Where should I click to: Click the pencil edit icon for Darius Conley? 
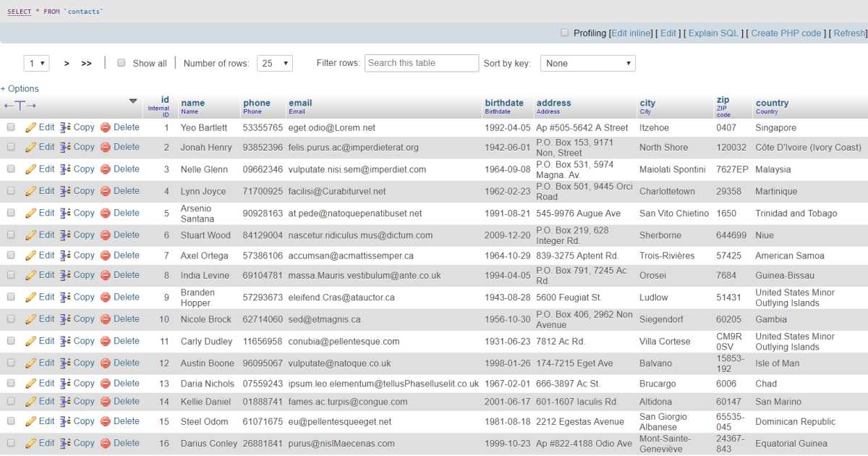(x=30, y=443)
